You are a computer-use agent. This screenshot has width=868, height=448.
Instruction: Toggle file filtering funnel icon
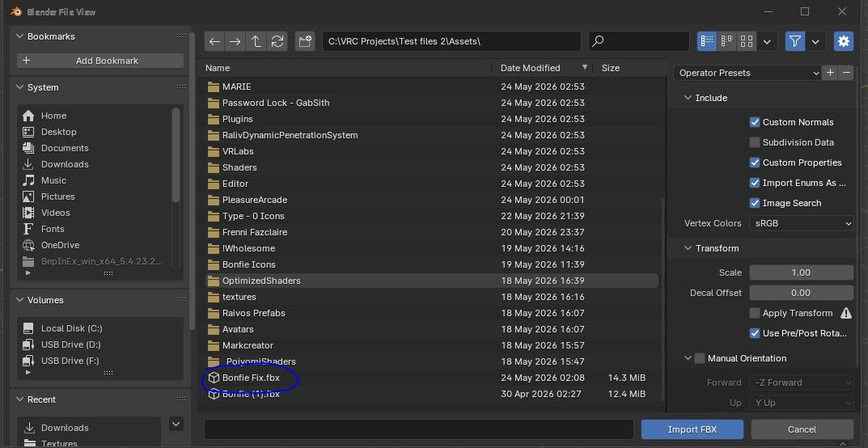795,41
